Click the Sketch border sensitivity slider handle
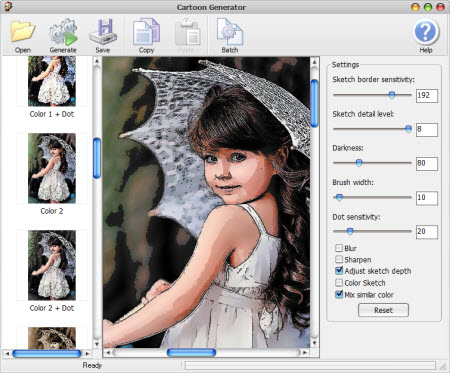This screenshot has width=450, height=373. click(392, 95)
